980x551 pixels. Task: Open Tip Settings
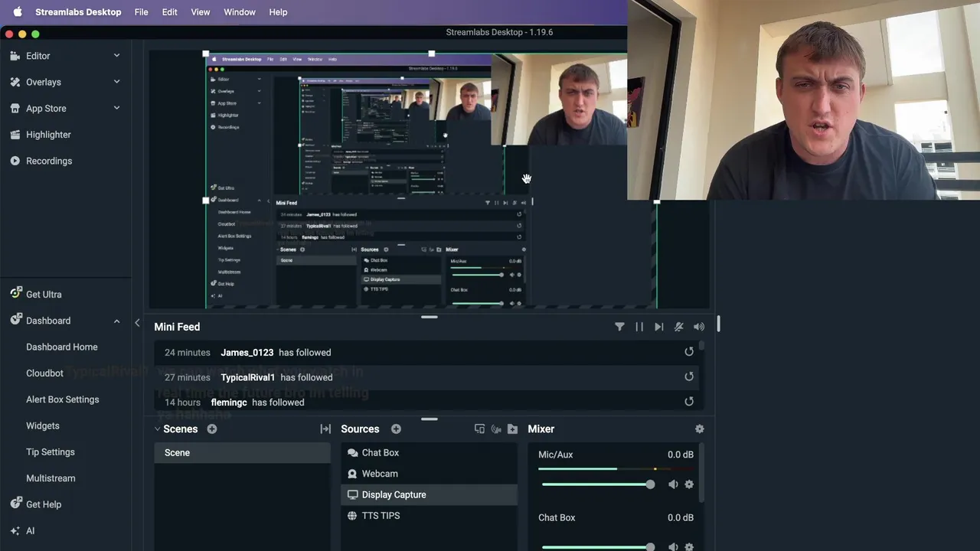(51, 452)
